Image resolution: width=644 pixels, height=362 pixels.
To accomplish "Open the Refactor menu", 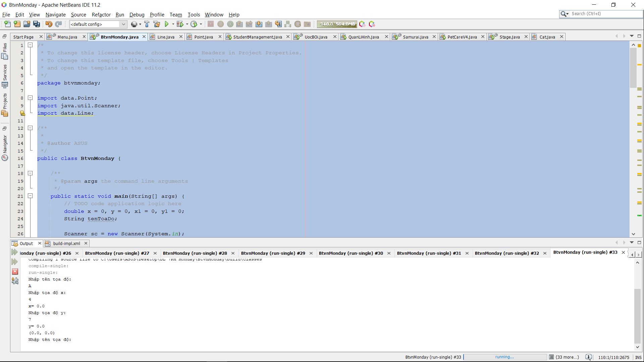I will [101, 15].
